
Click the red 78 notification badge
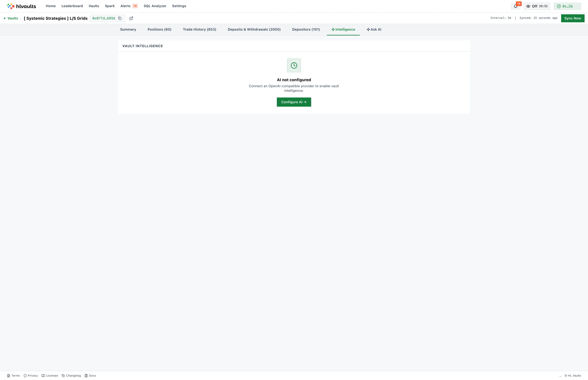(x=519, y=4)
